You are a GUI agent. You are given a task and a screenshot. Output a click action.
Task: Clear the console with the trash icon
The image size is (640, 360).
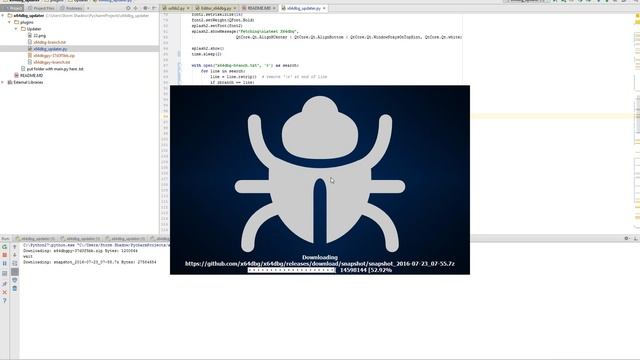click(x=15, y=289)
